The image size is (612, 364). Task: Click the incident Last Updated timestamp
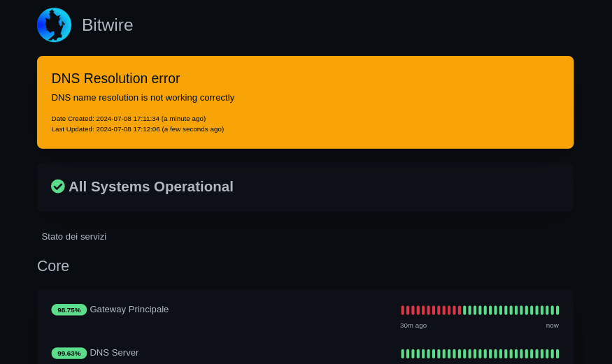(137, 129)
